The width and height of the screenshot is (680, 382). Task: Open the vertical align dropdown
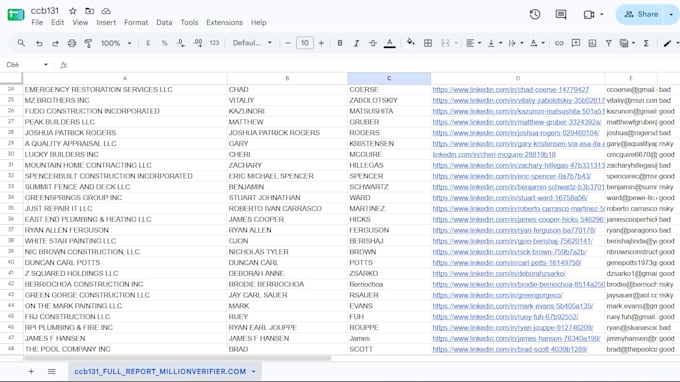pyautogui.click(x=494, y=43)
